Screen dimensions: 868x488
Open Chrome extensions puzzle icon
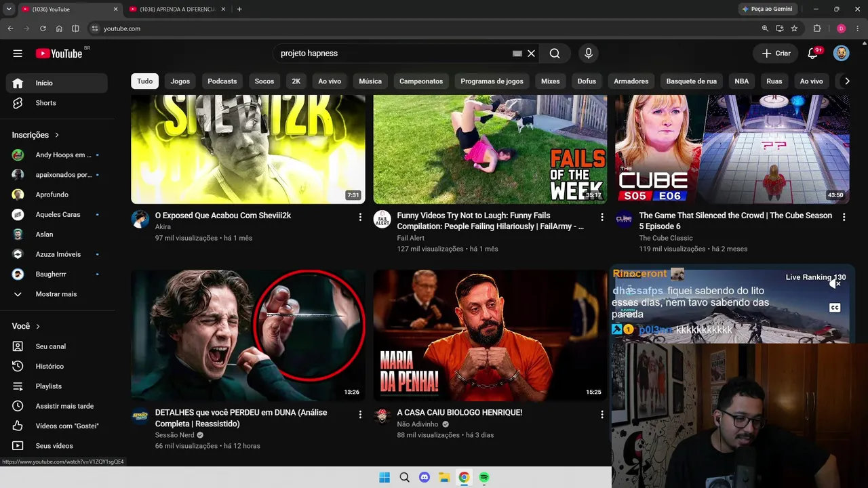pyautogui.click(x=817, y=28)
